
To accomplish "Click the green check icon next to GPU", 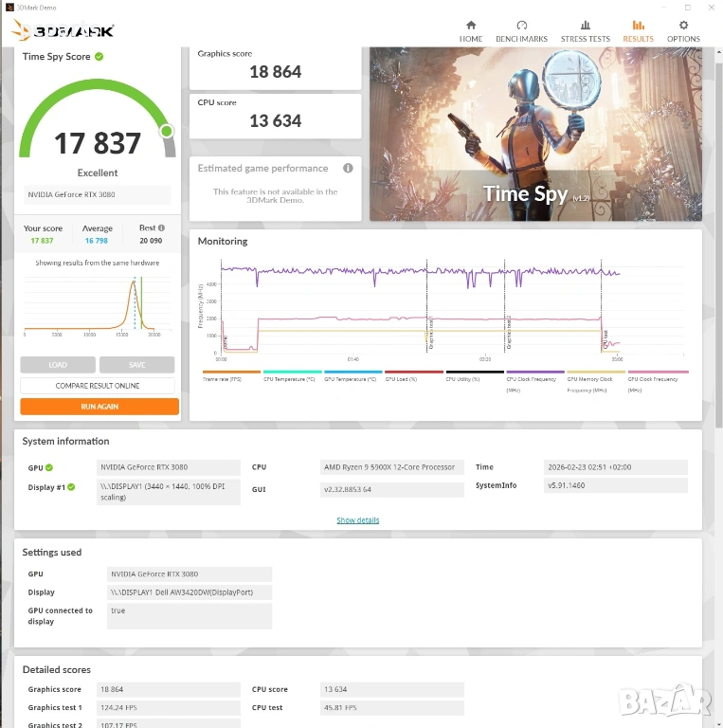I will [49, 467].
